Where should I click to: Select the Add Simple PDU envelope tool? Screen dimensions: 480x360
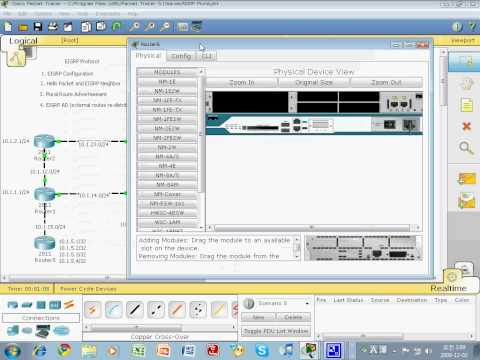(467, 179)
